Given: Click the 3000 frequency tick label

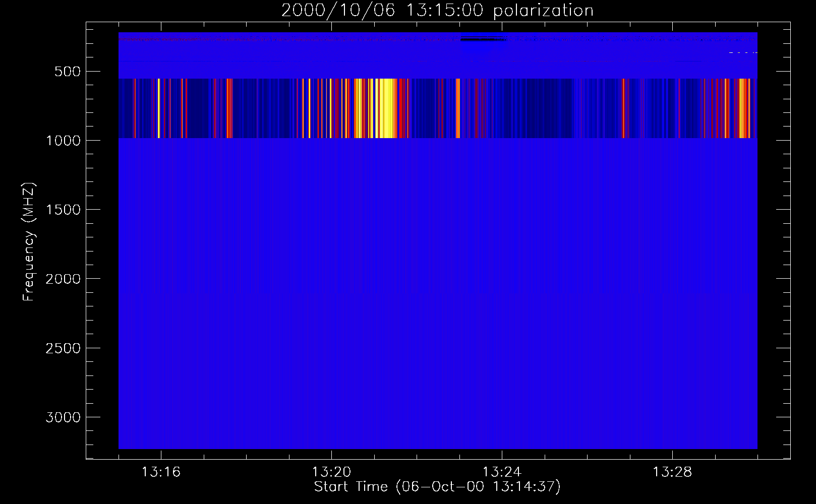Looking at the screenshot, I should click(x=63, y=417).
